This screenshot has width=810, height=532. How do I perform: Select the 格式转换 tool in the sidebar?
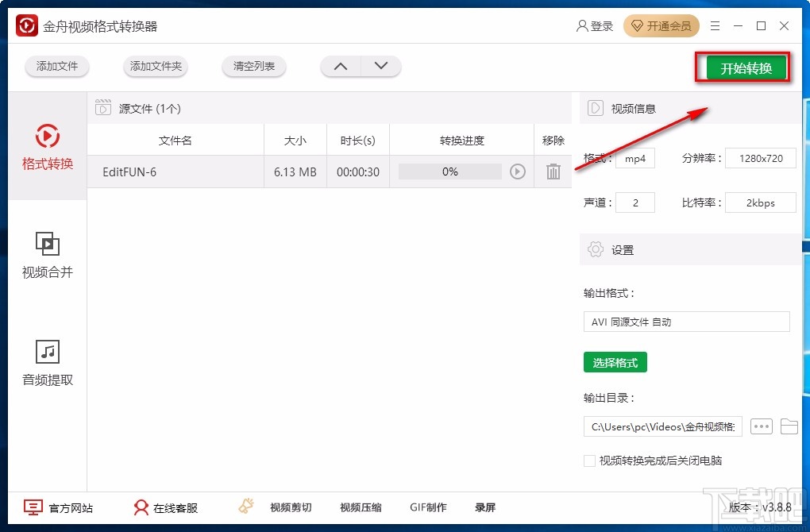click(x=47, y=149)
